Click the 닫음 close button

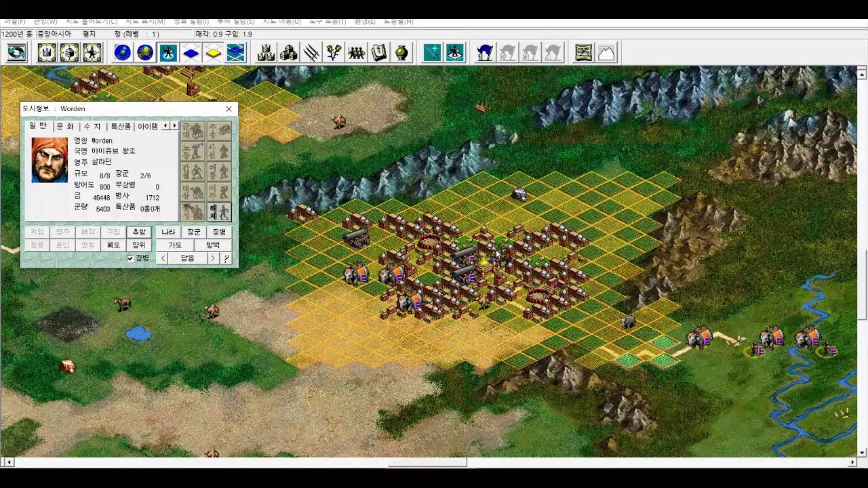pyautogui.click(x=188, y=258)
